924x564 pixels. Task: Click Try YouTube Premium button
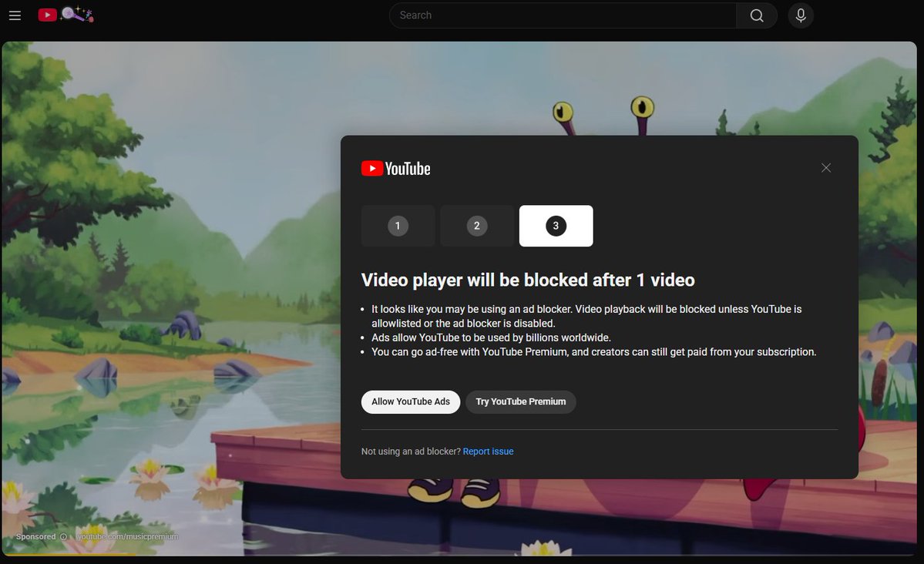(x=520, y=401)
